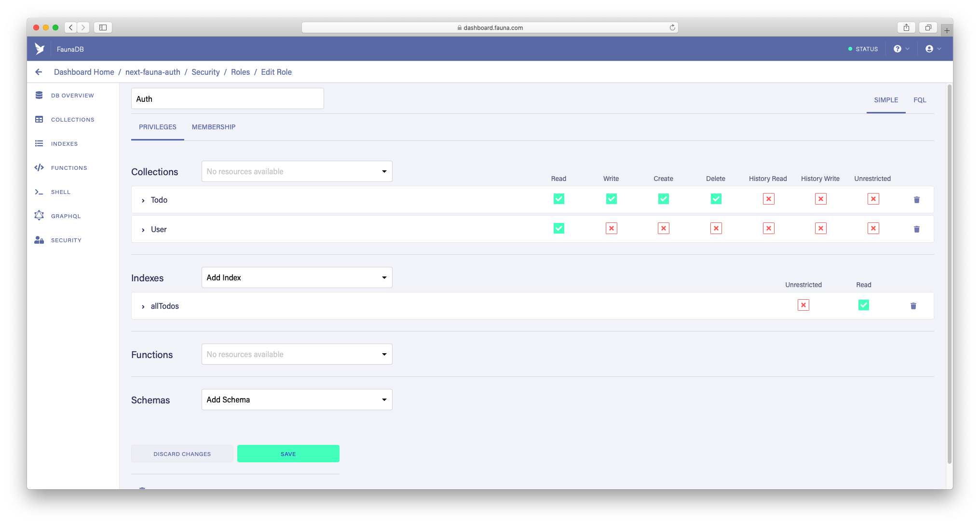Enable Write permission for User
980x525 pixels.
pyautogui.click(x=612, y=228)
